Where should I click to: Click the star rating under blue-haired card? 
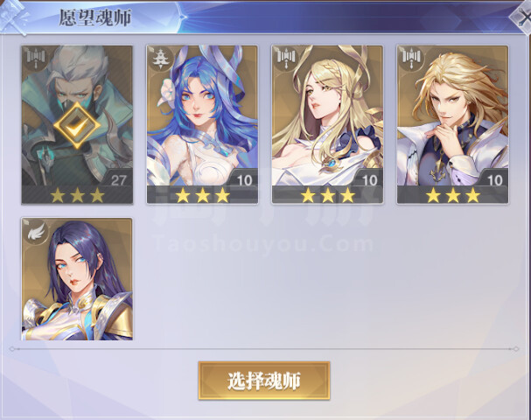[x=202, y=195]
